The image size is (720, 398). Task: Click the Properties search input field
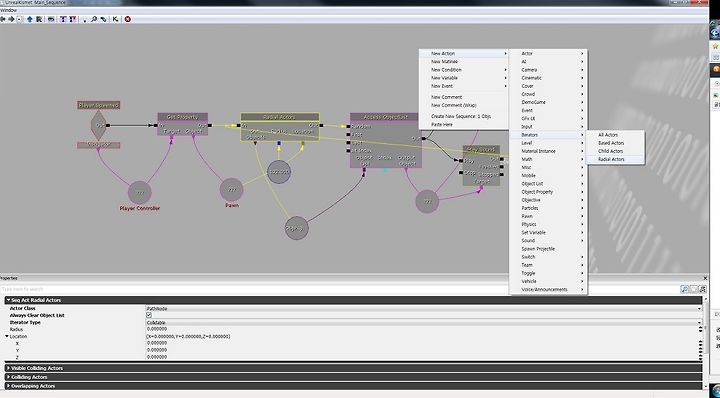[340, 289]
